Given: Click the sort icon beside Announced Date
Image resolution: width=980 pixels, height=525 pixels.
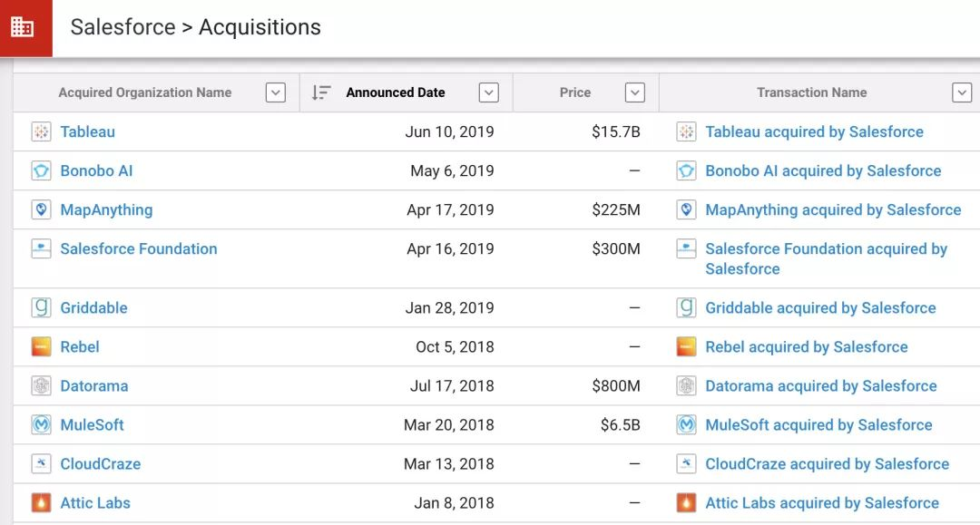Looking at the screenshot, I should [320, 92].
